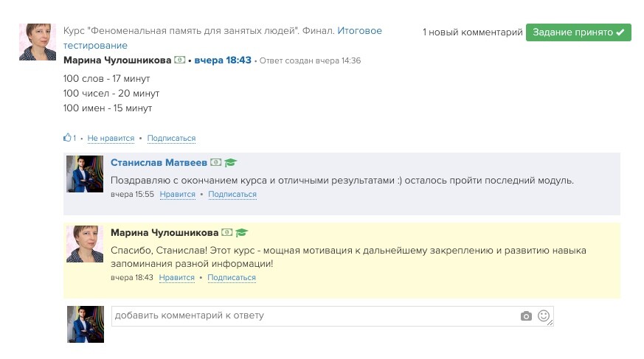Click Подписаться under the main answer
The image size is (644, 359).
(x=171, y=139)
